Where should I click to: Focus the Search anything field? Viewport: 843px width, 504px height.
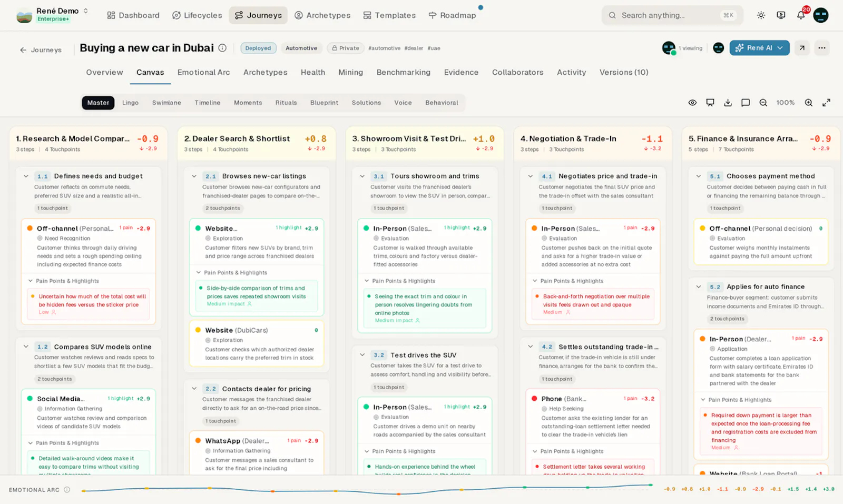pyautogui.click(x=672, y=15)
